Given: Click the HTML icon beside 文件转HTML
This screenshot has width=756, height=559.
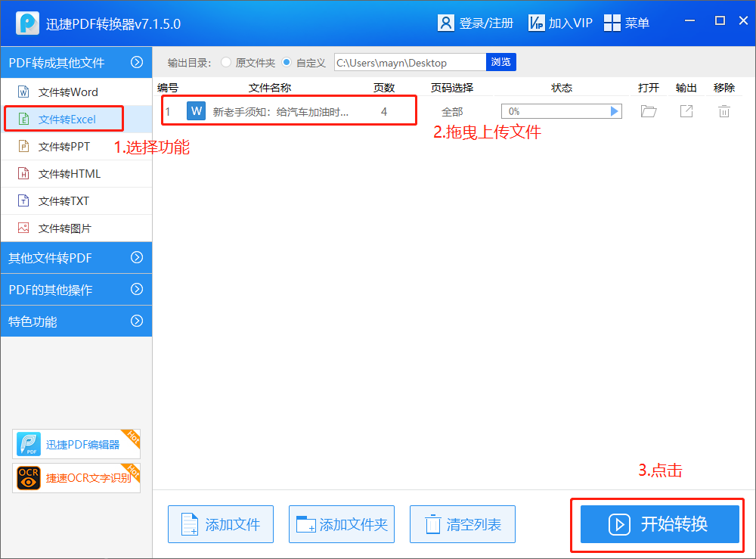Looking at the screenshot, I should [x=23, y=172].
